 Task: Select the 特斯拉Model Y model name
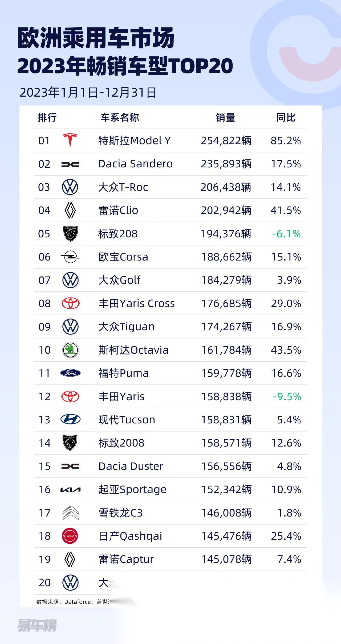135,141
